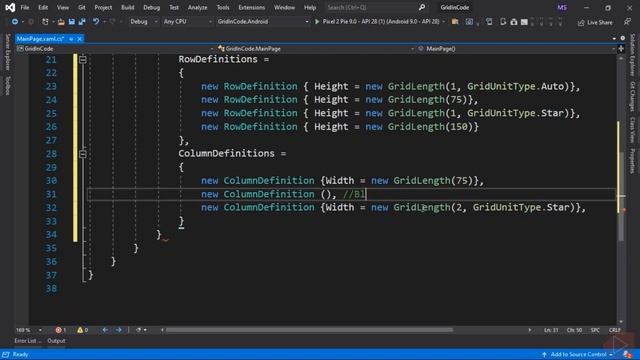Open the MainPage() member dropdown

tap(517, 49)
